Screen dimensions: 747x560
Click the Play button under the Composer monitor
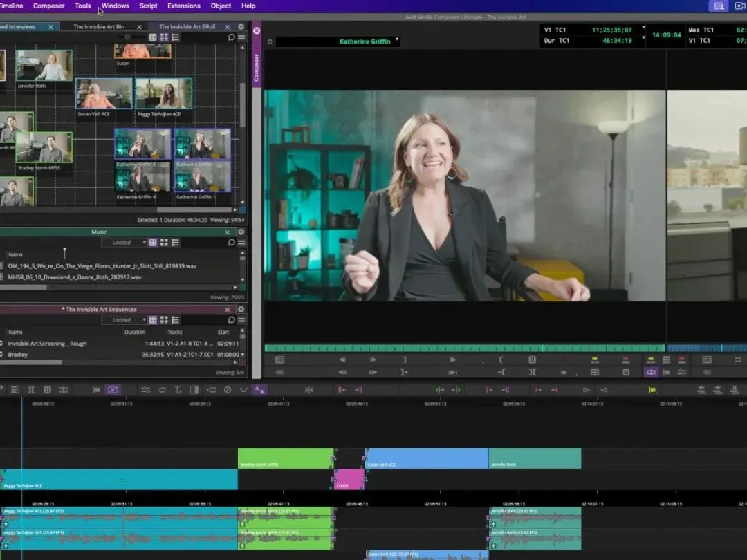pos(452,360)
